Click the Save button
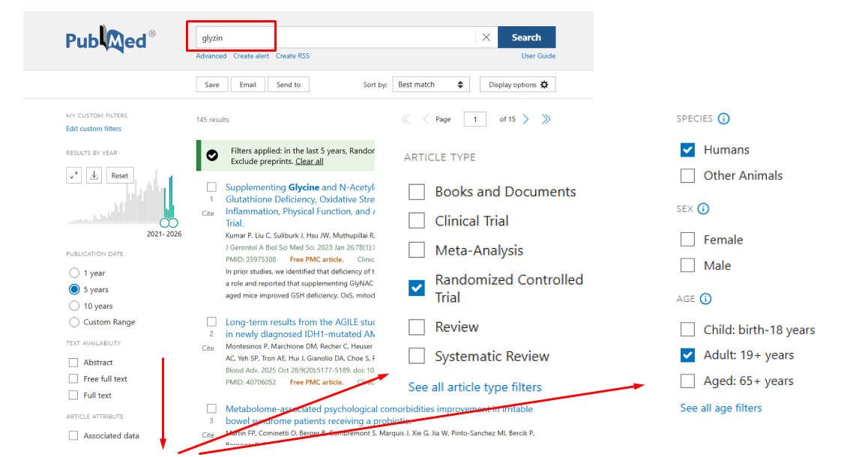The height and width of the screenshot is (457, 868). pos(212,85)
